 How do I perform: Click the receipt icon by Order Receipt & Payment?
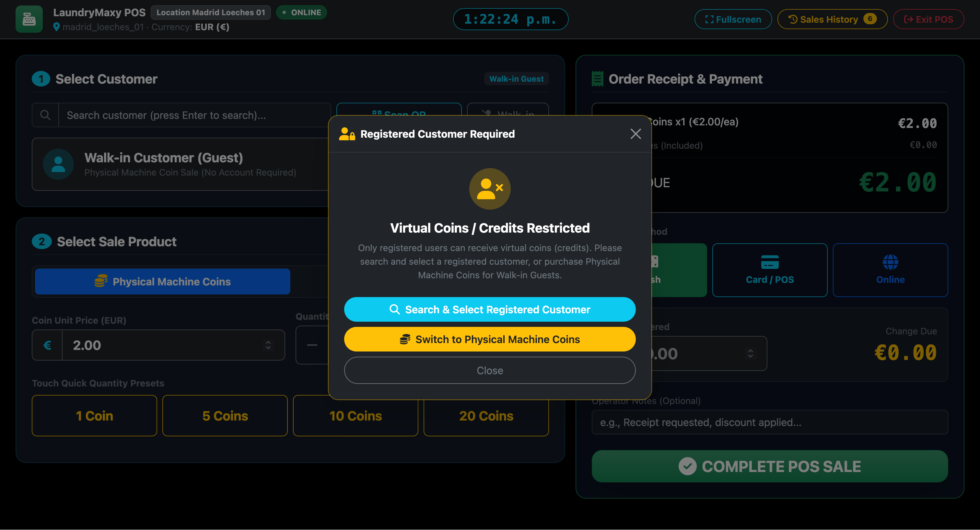coord(597,79)
